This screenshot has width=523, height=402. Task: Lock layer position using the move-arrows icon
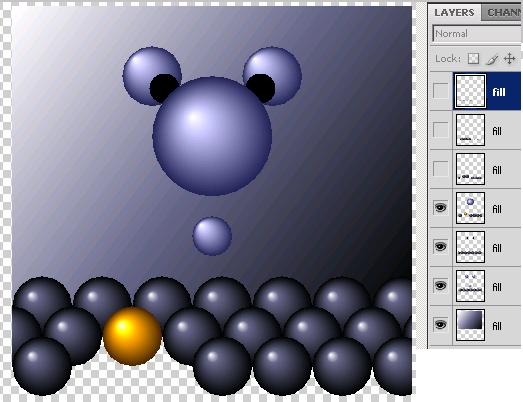click(510, 59)
